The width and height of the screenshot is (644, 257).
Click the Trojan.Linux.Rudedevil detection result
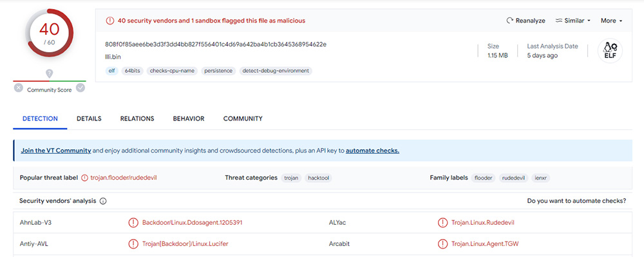point(482,222)
